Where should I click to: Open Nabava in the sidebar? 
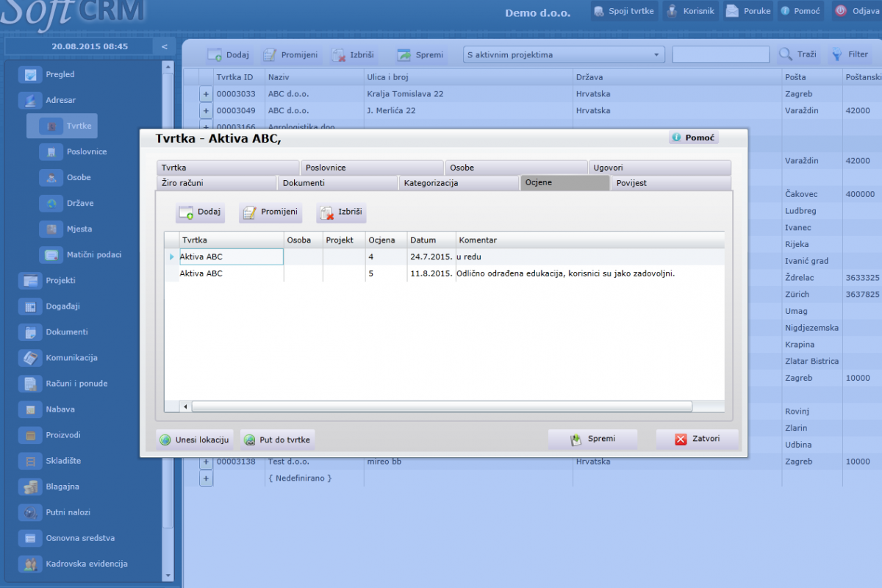[48, 409]
